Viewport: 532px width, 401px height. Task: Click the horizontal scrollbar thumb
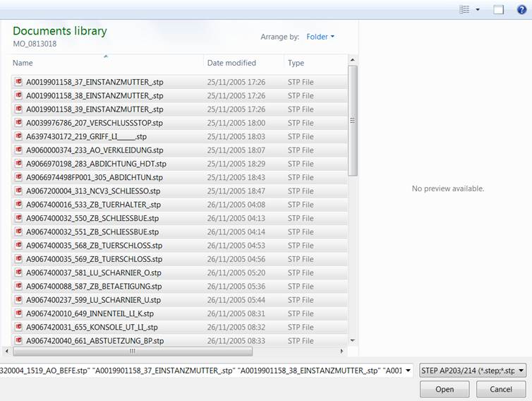133,351
